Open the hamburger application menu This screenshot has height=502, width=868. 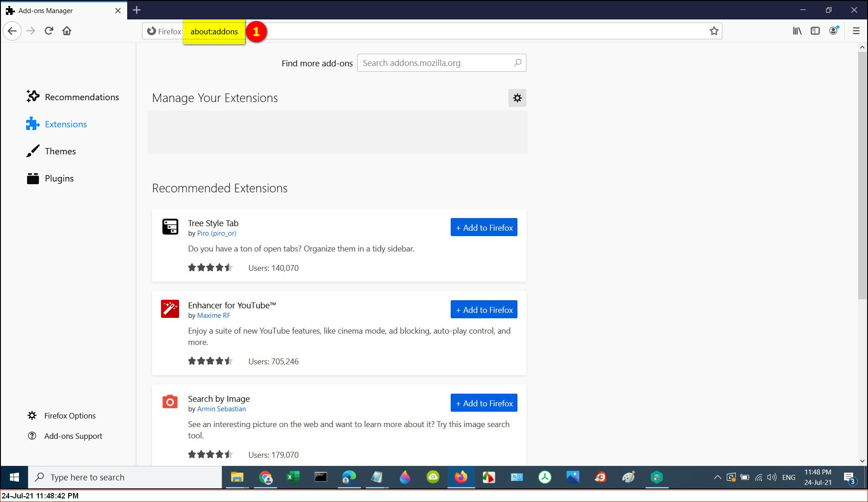click(x=856, y=31)
